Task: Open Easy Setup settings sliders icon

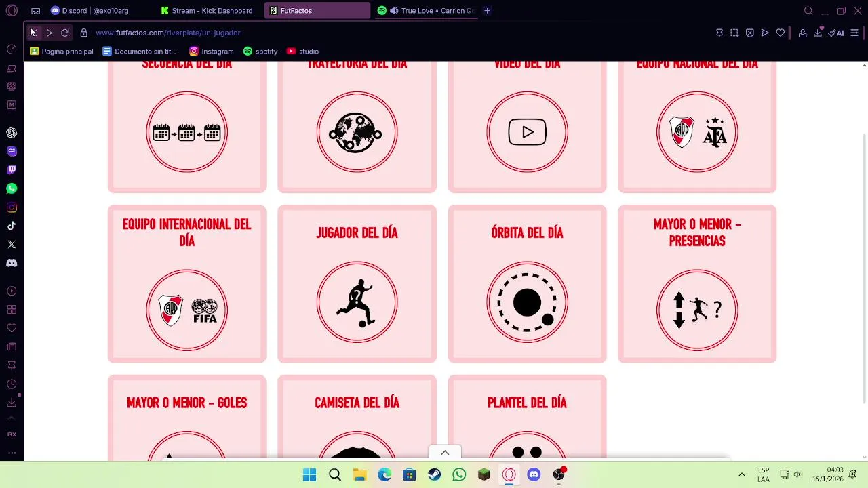Action: coord(854,33)
